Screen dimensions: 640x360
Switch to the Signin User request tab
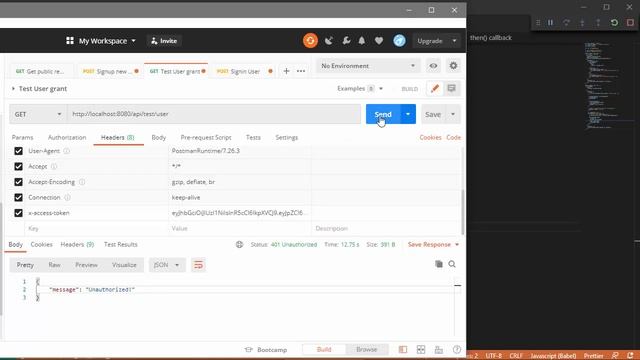coord(243,71)
